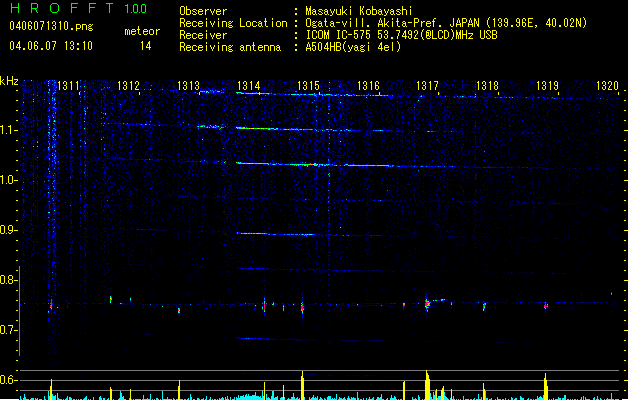
Task: Click the 1.0 kHz axis label
Action: (x=8, y=180)
